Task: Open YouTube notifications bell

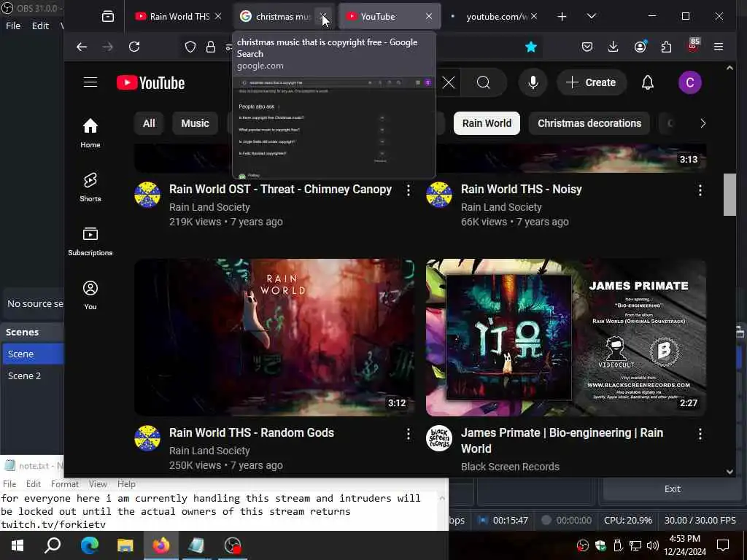Action: click(648, 83)
